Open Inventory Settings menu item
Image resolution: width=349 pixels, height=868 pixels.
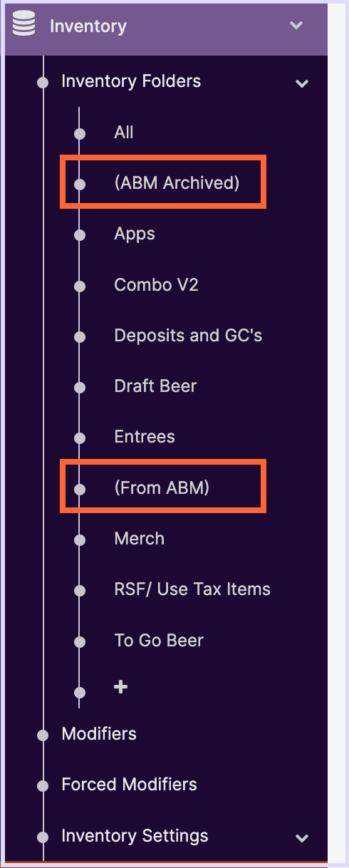point(135,835)
